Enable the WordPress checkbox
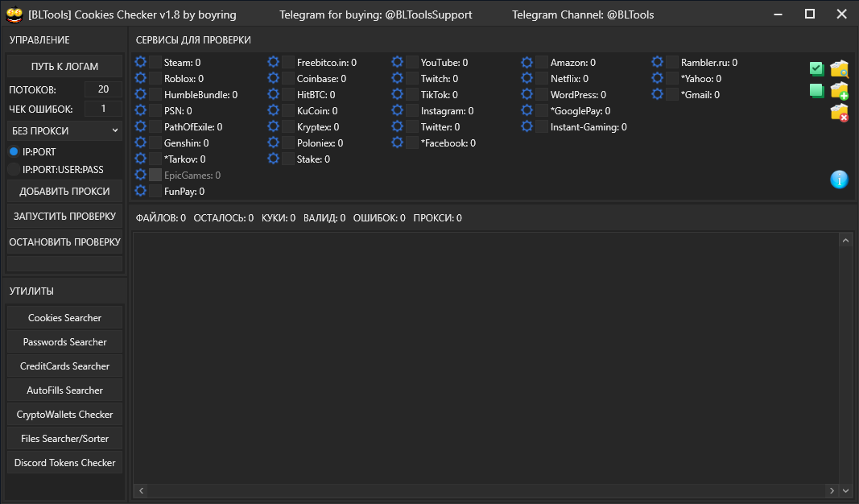Screen dimensions: 859x504 pos(542,95)
